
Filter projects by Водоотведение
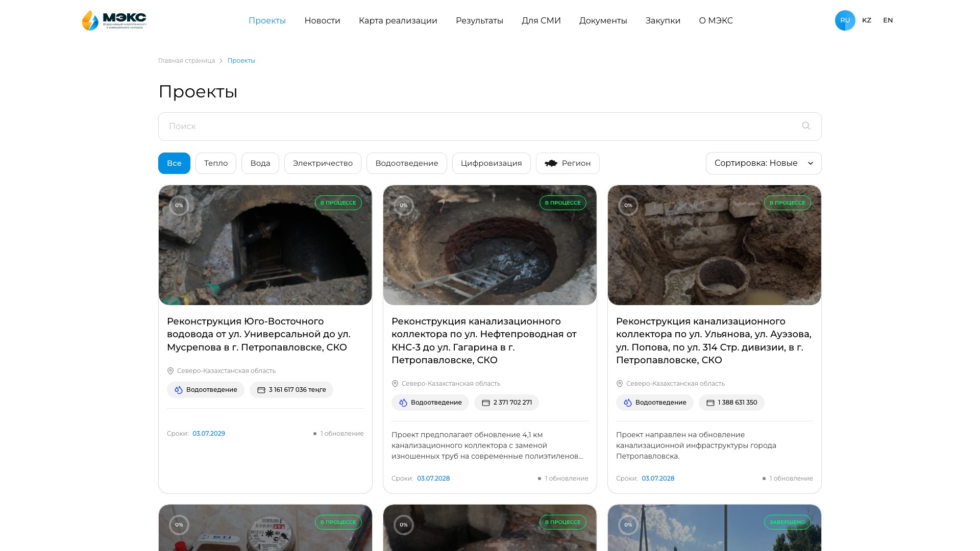coord(407,163)
